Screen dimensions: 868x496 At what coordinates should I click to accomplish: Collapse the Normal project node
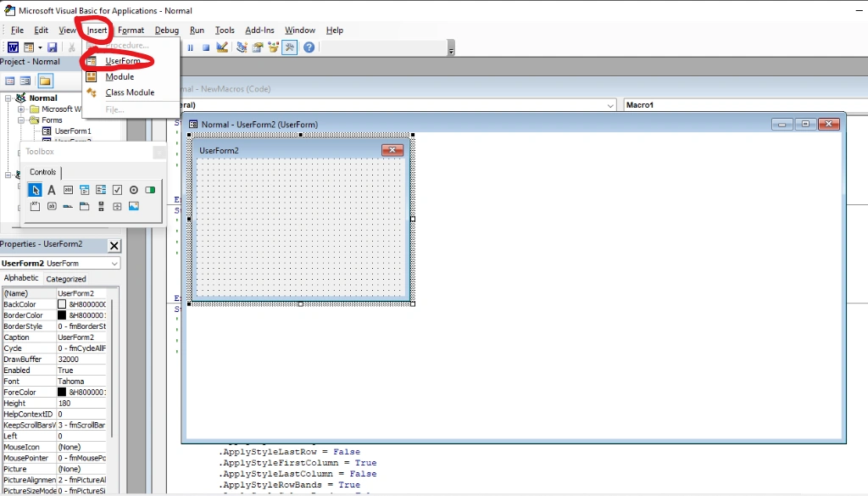[x=8, y=98]
